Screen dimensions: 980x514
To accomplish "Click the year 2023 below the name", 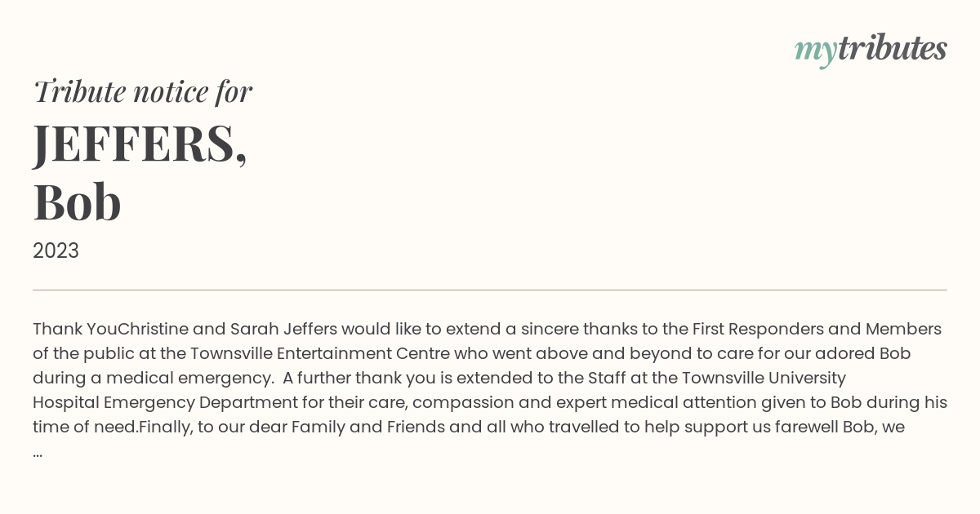I will pyautogui.click(x=56, y=250).
